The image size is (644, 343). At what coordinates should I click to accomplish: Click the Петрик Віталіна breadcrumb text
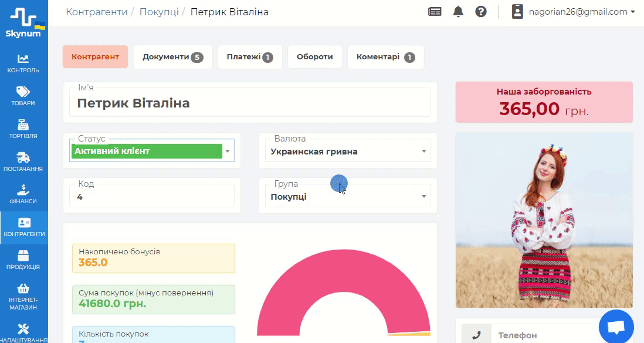[229, 12]
